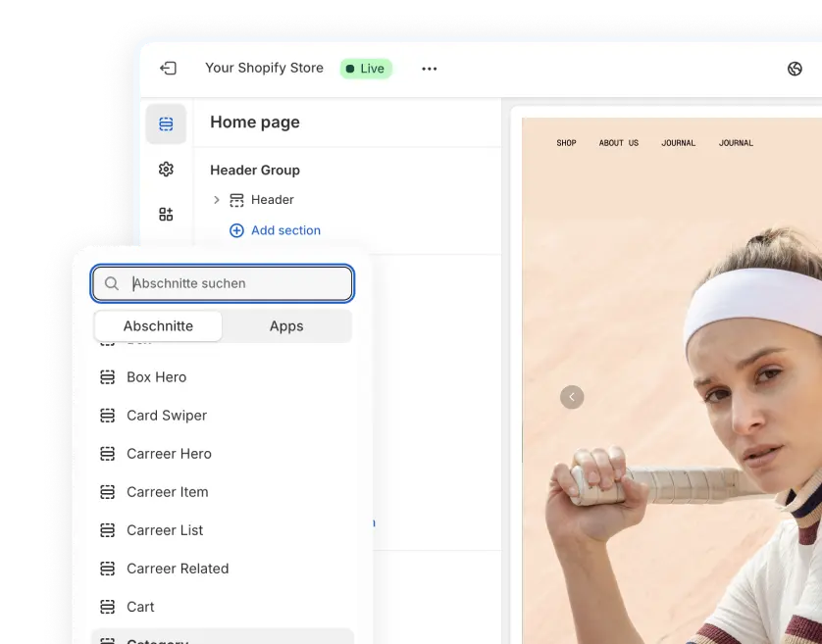822x644 pixels.
Task: Open the three-dots more actions menu
Action: [430, 69]
